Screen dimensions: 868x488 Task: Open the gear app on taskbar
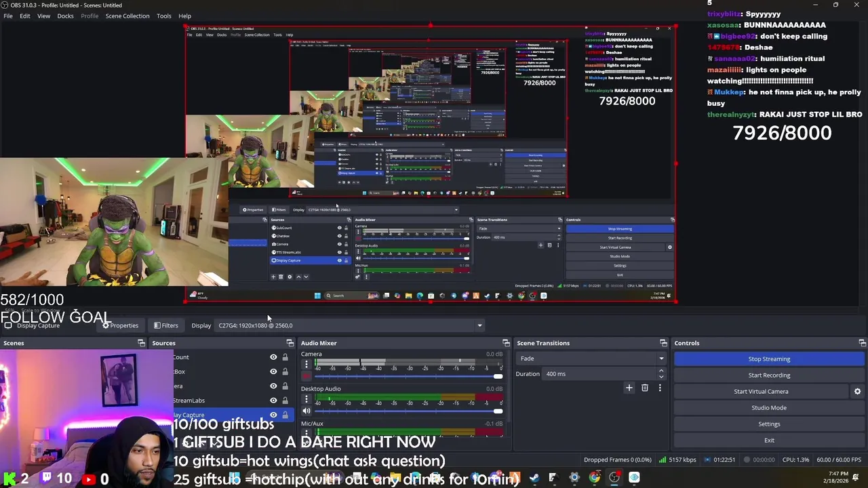click(x=574, y=478)
